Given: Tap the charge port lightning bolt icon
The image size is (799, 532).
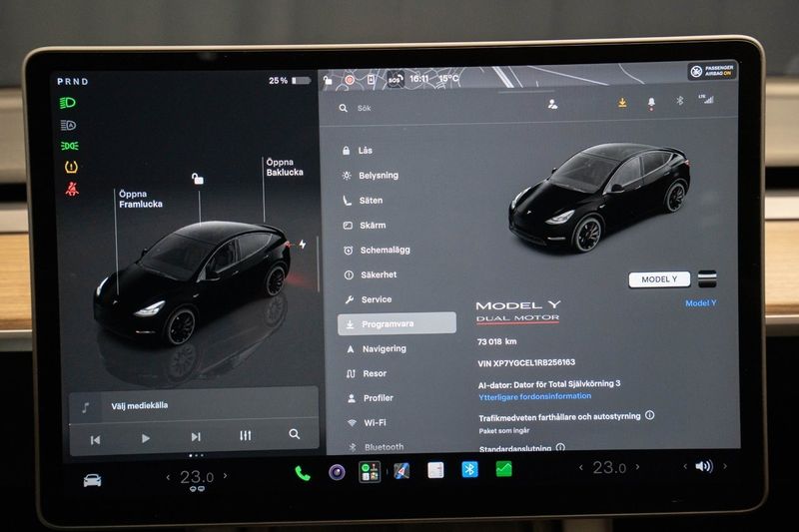Looking at the screenshot, I should click(303, 245).
